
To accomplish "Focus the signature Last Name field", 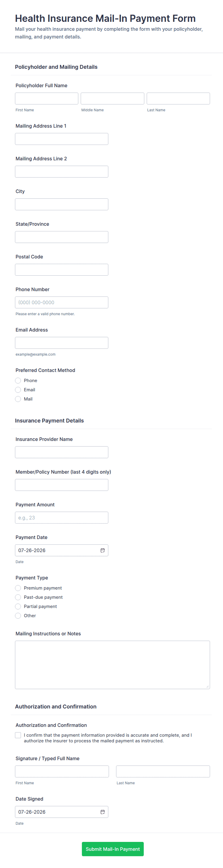I will [x=163, y=771].
